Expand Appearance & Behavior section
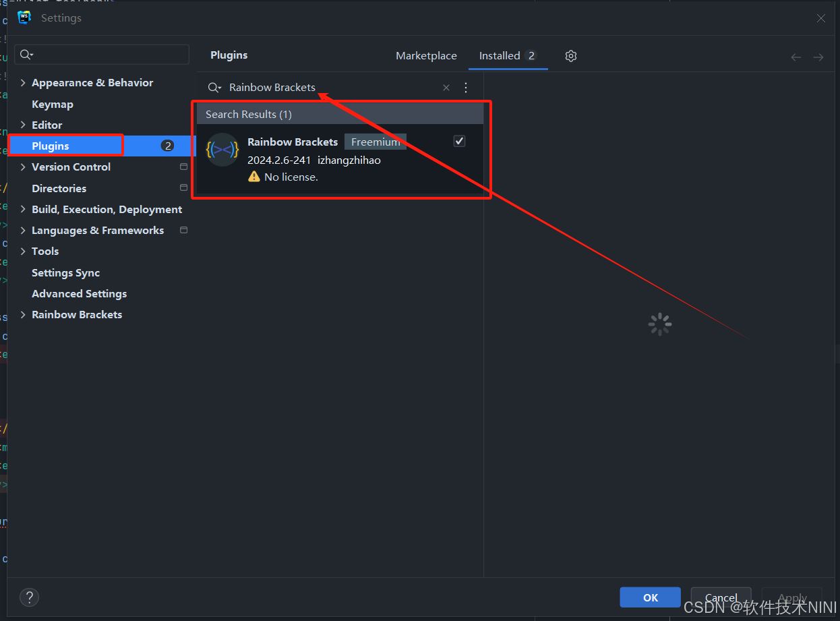Viewport: 840px width, 621px height. (23, 82)
